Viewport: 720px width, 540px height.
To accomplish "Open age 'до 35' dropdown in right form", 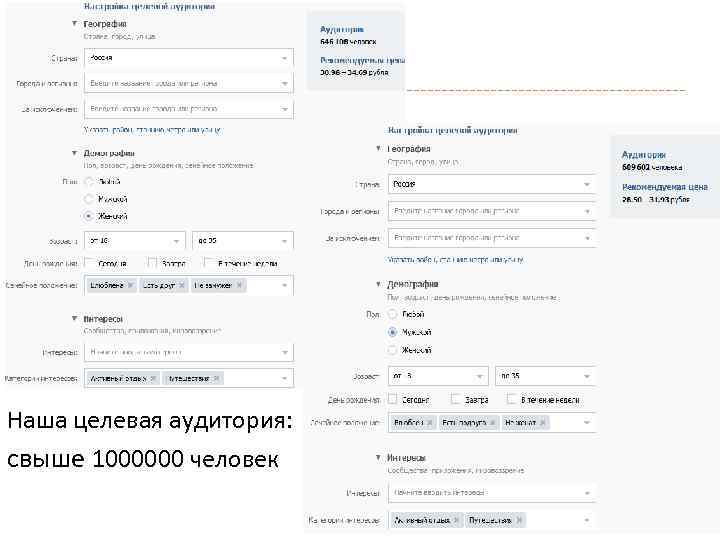I will pyautogui.click(x=546, y=376).
